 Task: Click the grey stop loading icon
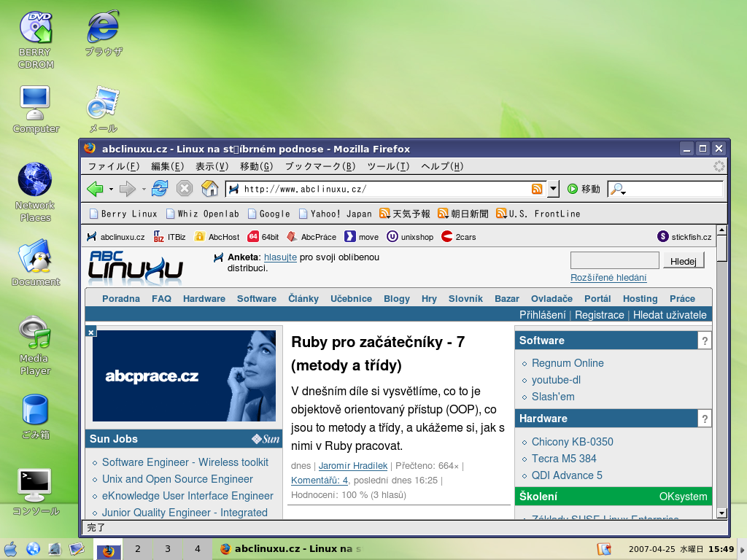coord(185,189)
